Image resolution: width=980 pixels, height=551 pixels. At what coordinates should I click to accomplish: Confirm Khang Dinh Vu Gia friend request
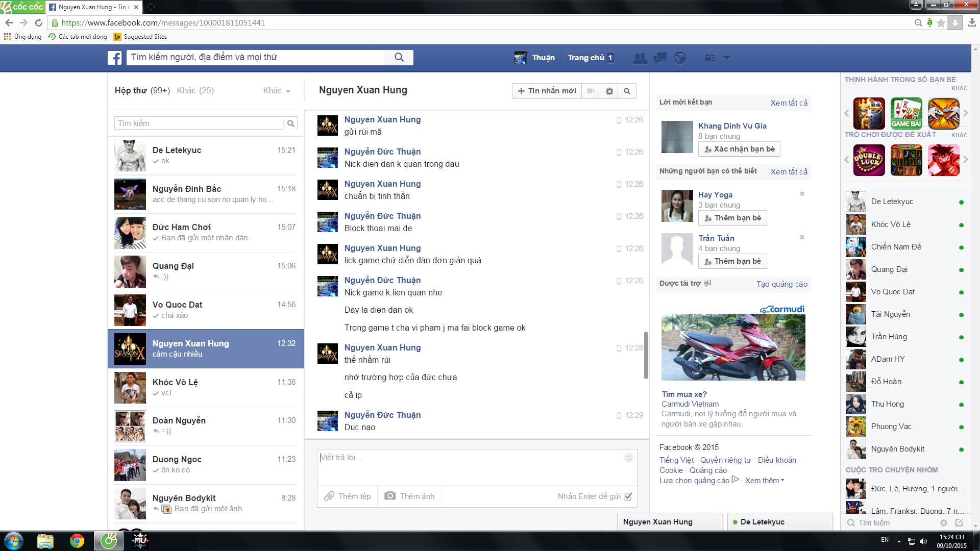739,149
